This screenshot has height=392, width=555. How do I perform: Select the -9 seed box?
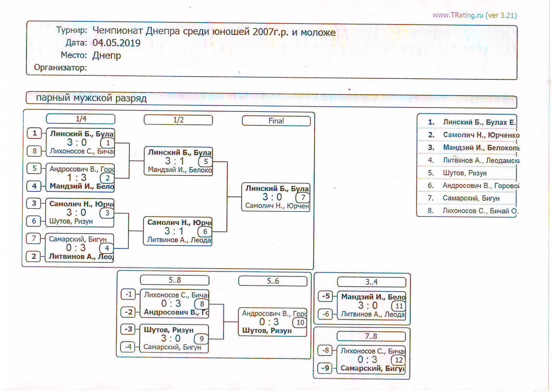[325, 368]
